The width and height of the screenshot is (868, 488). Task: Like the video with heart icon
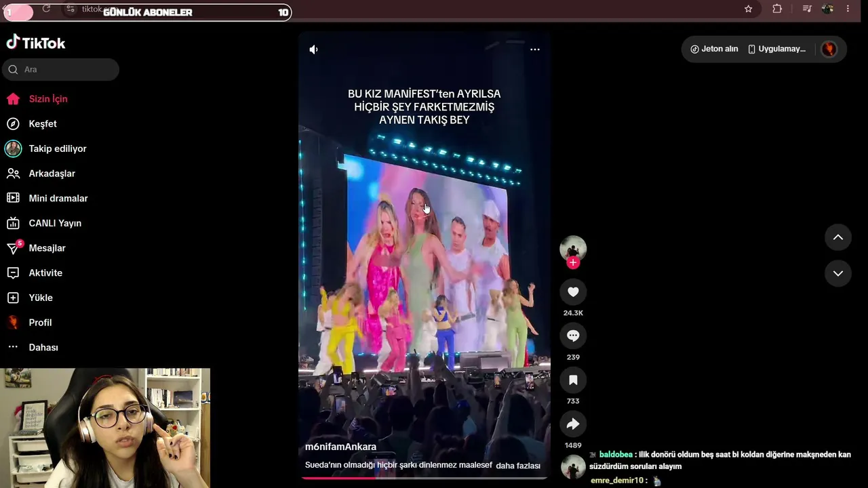(573, 291)
